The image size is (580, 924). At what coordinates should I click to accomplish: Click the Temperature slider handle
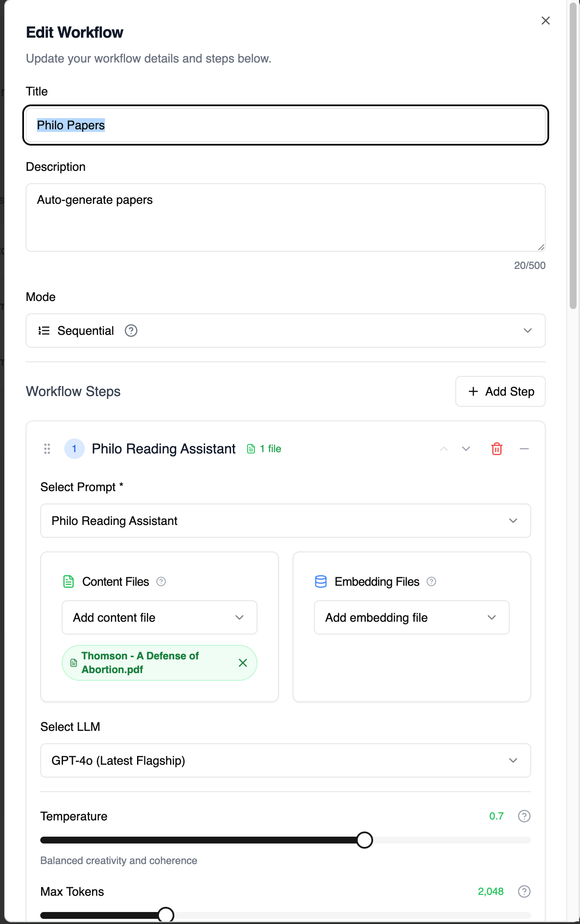click(x=365, y=840)
